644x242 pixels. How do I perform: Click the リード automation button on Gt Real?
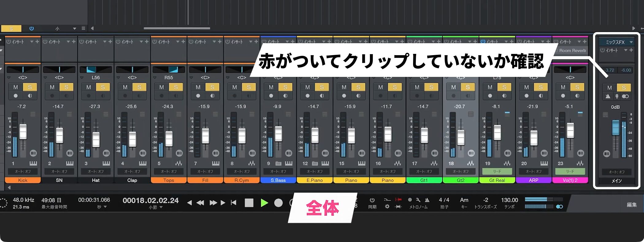pos(497,172)
